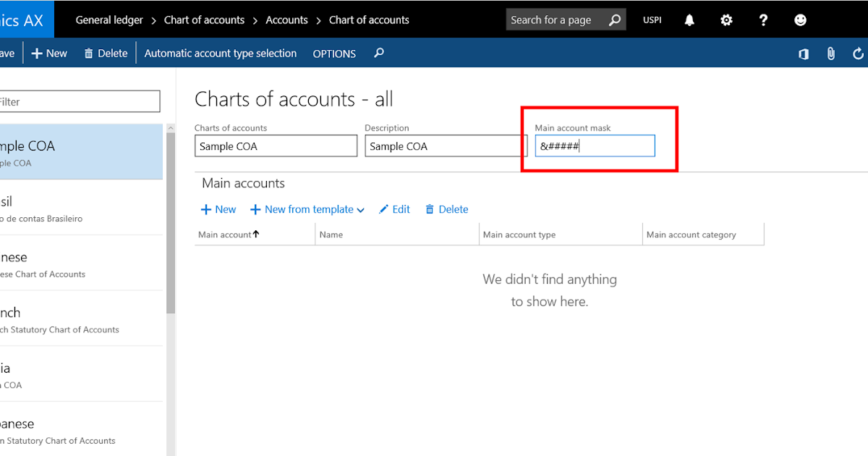Navigate to General ledger breadcrumb
868x456 pixels.
click(x=109, y=20)
